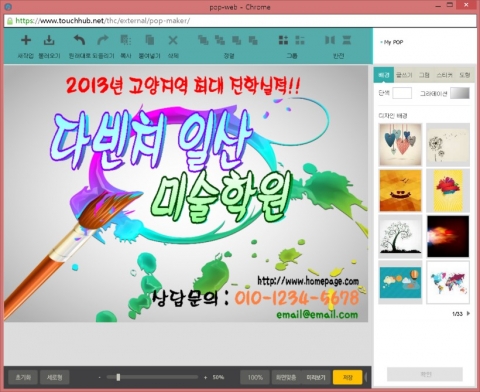
Task: Set zoom with the 100% button
Action: [x=255, y=377]
